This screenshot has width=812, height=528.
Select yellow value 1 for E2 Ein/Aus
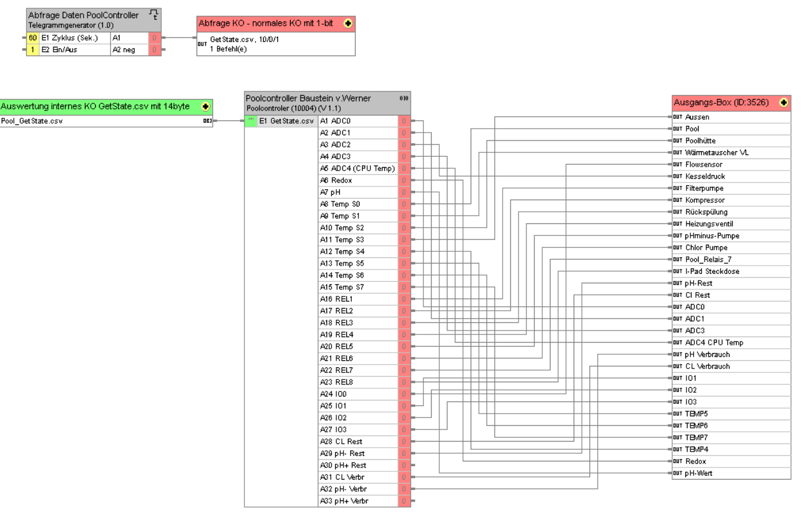point(32,50)
